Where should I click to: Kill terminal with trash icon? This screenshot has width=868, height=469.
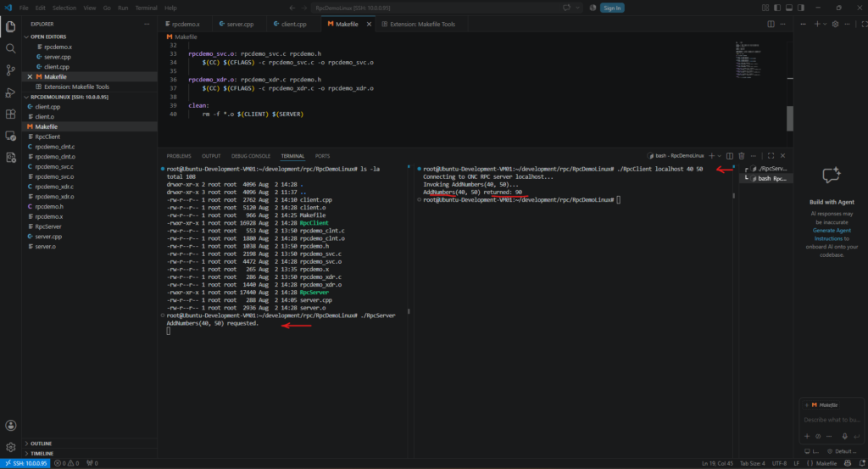tap(741, 156)
